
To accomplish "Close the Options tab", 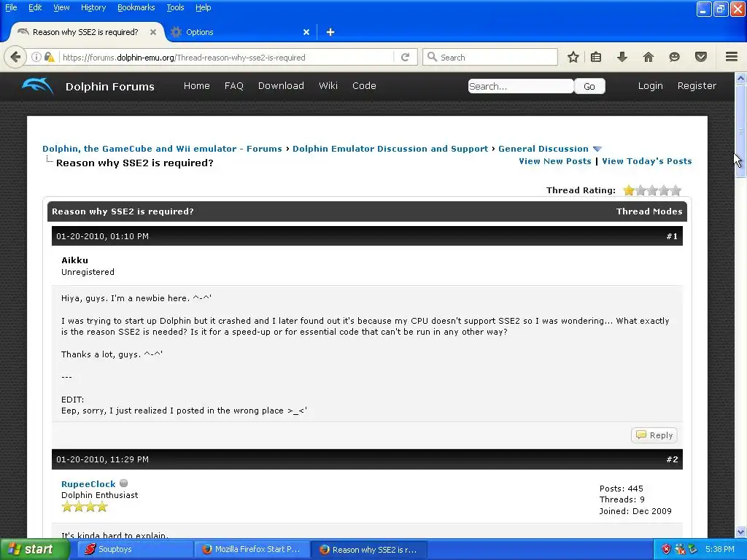I will pos(306,32).
